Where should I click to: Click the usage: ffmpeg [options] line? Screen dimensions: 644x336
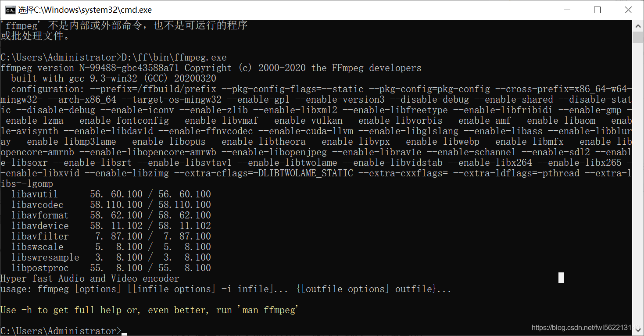pyautogui.click(x=226, y=289)
